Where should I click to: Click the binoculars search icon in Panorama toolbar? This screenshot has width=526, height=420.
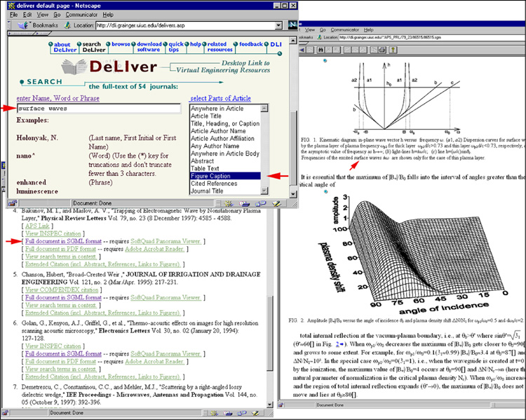[321, 50]
